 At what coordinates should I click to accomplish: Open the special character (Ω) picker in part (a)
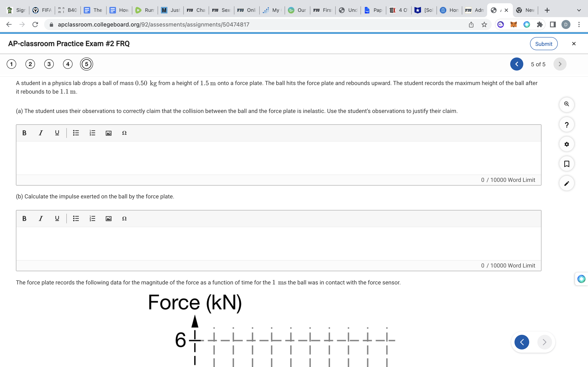pos(124,133)
